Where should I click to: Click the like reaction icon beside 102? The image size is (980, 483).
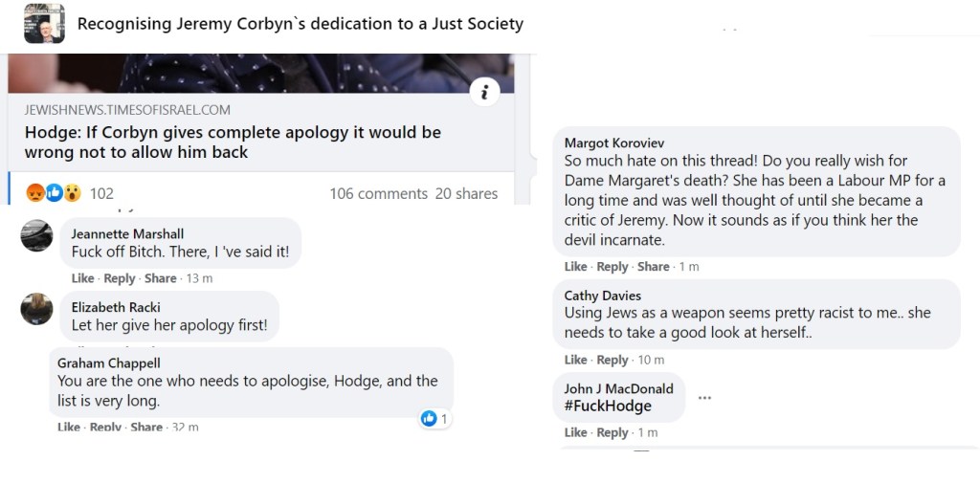click(x=55, y=192)
